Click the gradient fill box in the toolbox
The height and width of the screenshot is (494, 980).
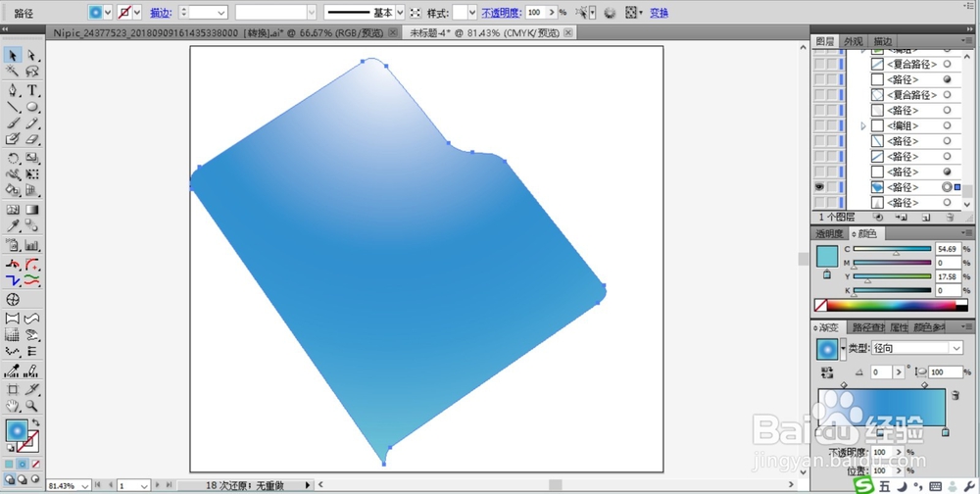(17, 430)
